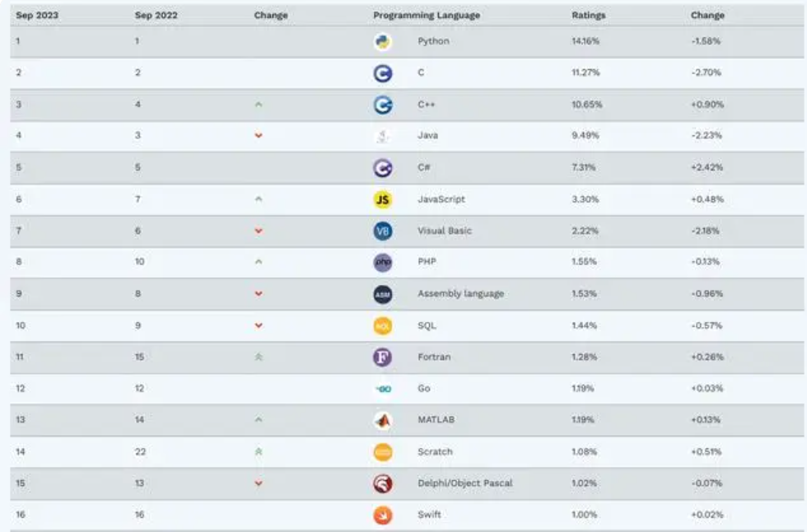Click the Sep 2023 column header
Viewport: 807px width, 532px height.
(37, 16)
